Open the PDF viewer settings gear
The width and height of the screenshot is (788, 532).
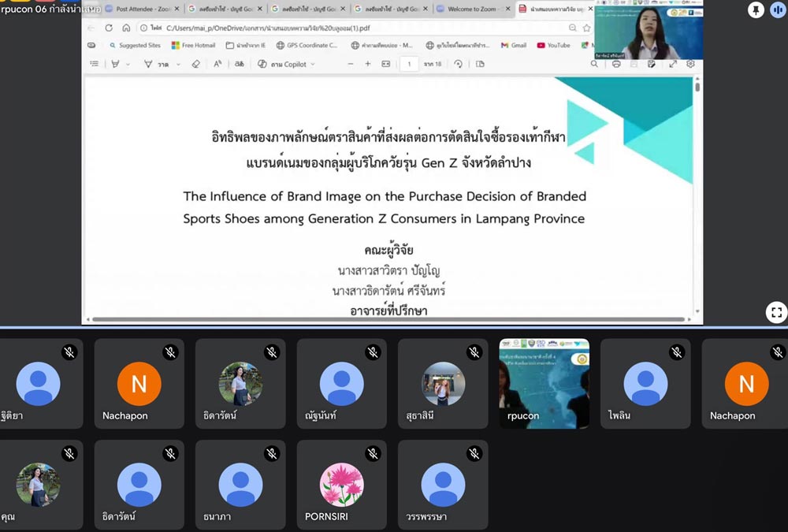coord(690,64)
